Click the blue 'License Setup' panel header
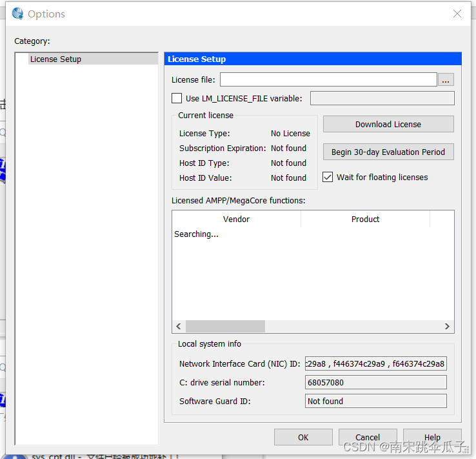The width and height of the screenshot is (476, 459). (x=313, y=59)
